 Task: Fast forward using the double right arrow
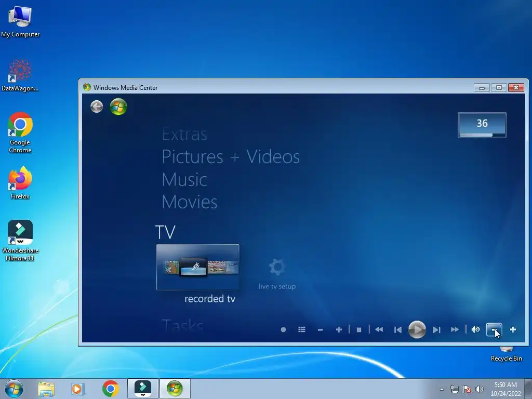[455, 329]
